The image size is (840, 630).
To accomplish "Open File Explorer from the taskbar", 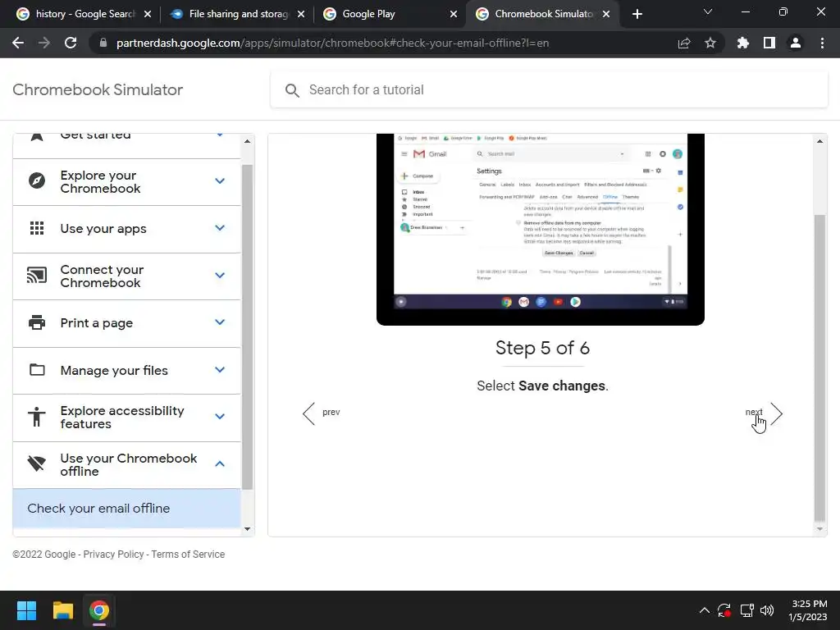I will click(62, 610).
